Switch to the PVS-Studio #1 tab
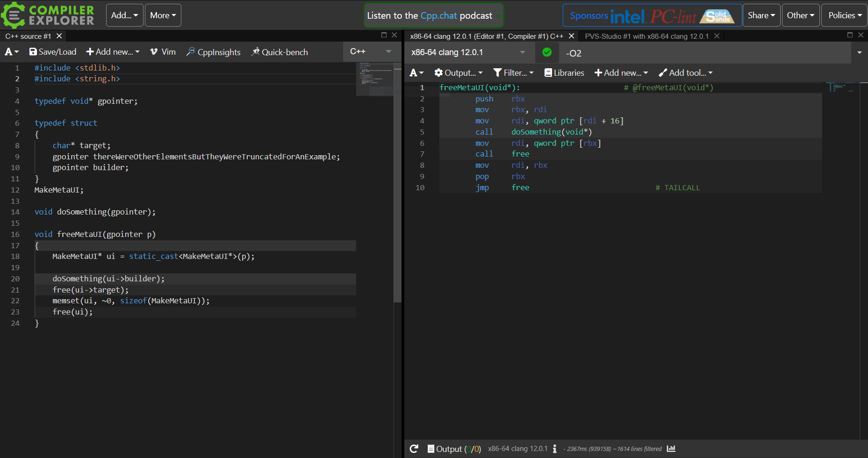This screenshot has height=458, width=868. [646, 36]
